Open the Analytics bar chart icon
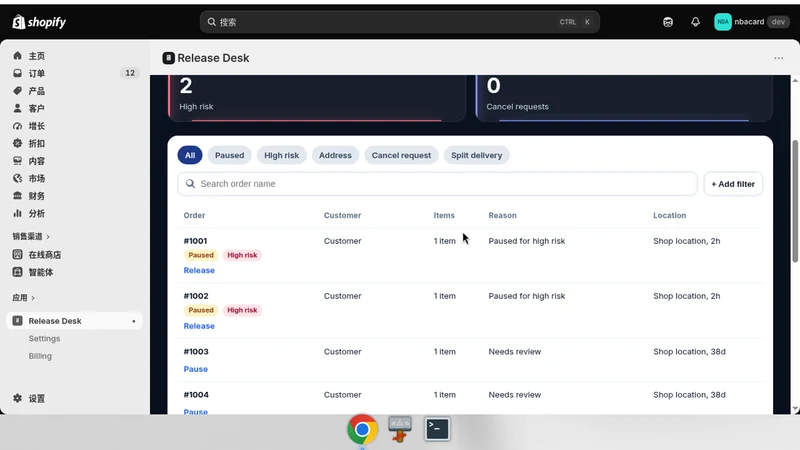This screenshot has height=450, width=800. (x=17, y=213)
